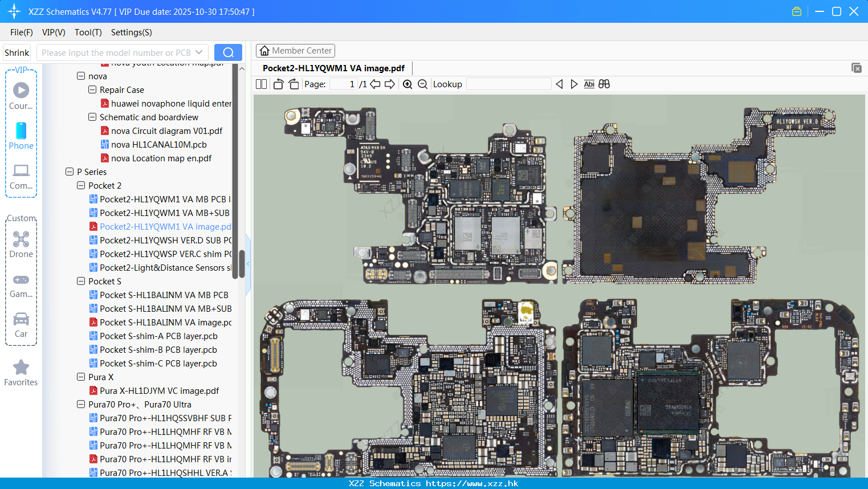This screenshot has width=868, height=489.
Task: Toggle the two-page split view icon
Action: click(261, 84)
